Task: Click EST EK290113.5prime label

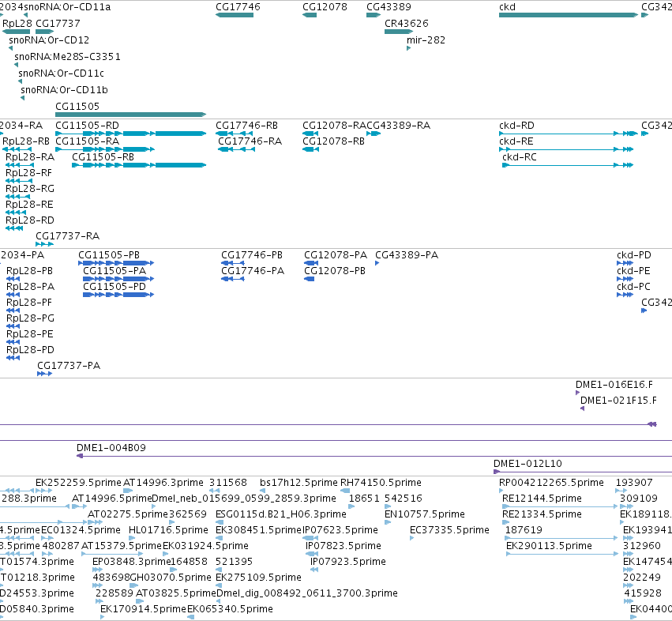Action: (x=549, y=545)
